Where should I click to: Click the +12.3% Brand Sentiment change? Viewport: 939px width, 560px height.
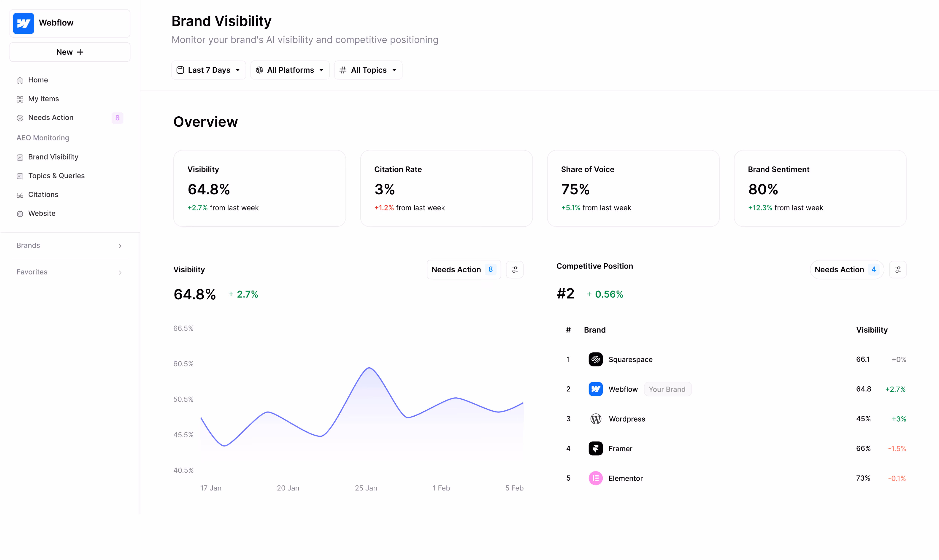click(x=760, y=208)
